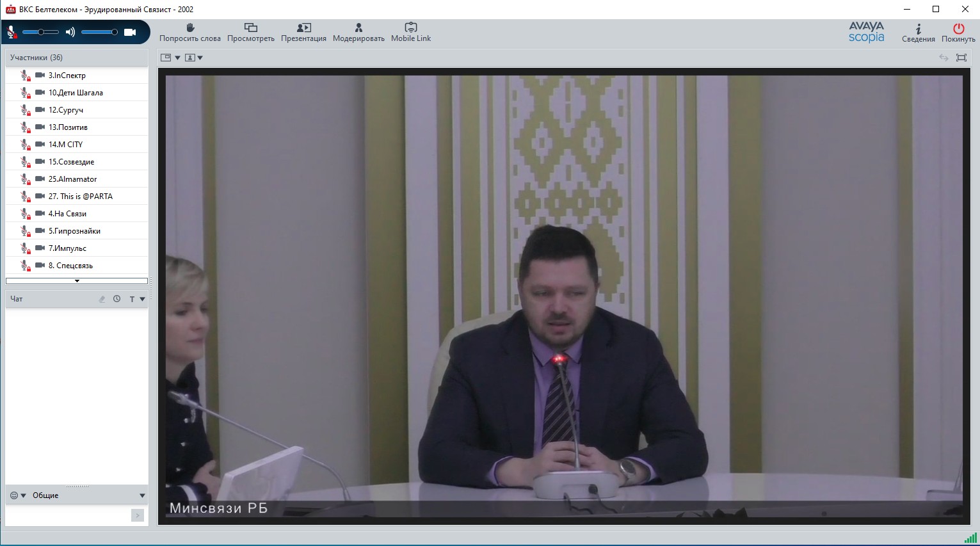Adjust the microphone volume slider
The width and height of the screenshot is (980, 546).
(x=40, y=32)
